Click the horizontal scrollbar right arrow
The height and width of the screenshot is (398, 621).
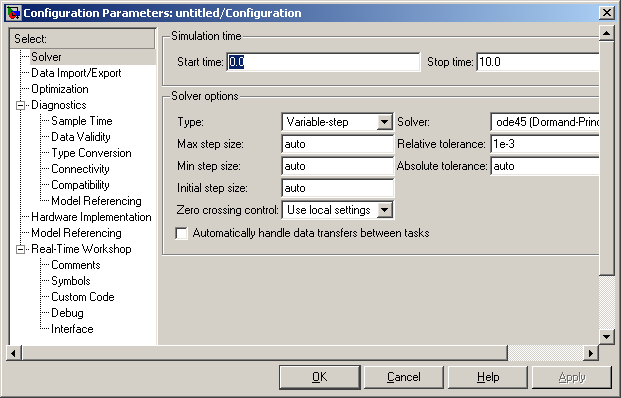[591, 353]
